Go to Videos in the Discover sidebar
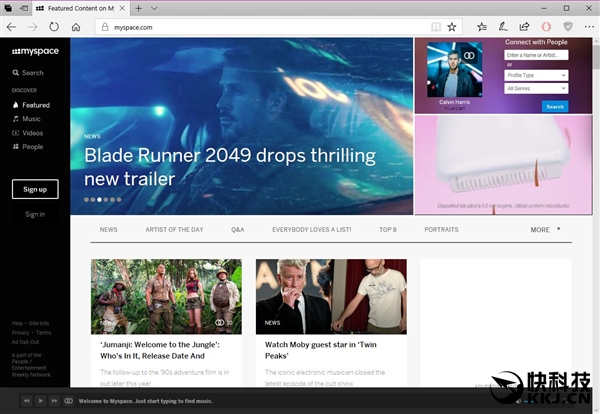The image size is (600, 414). [33, 133]
